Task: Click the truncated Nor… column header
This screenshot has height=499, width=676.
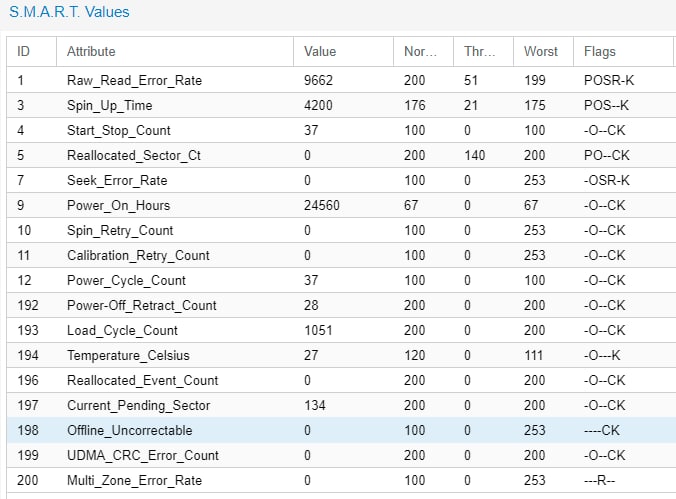Action: coord(423,51)
